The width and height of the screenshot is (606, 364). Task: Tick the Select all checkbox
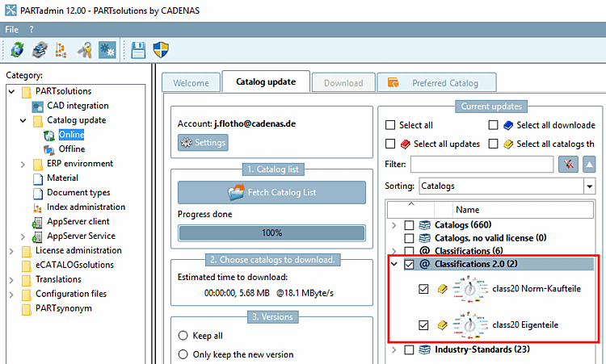coord(390,125)
